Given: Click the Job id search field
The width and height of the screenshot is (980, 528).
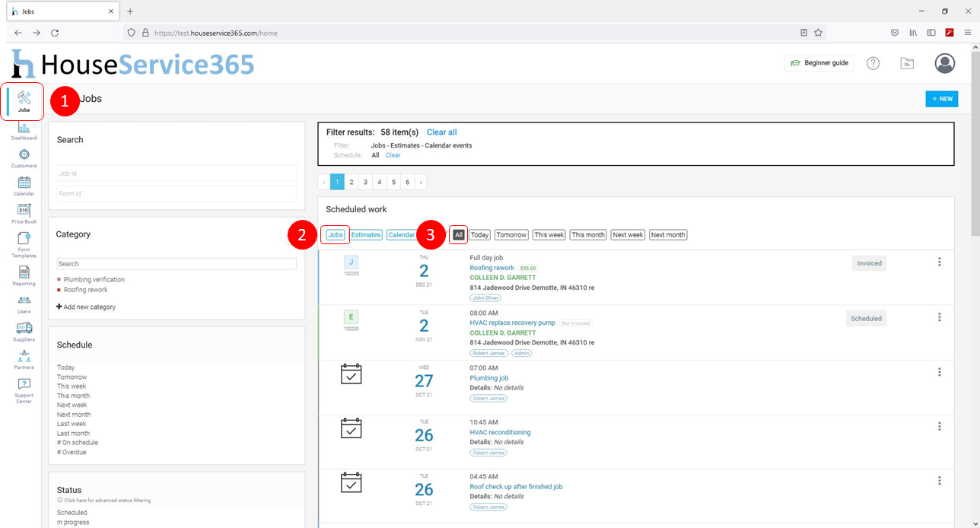Looking at the screenshot, I should [177, 173].
